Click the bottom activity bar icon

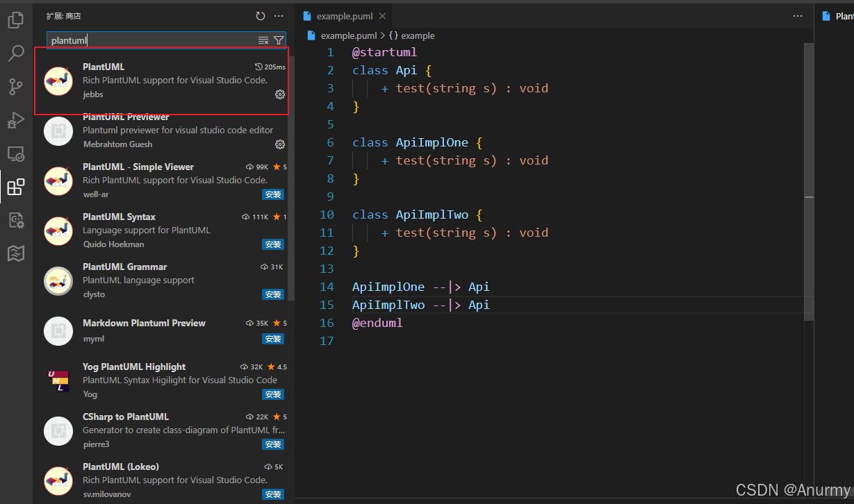click(x=15, y=253)
